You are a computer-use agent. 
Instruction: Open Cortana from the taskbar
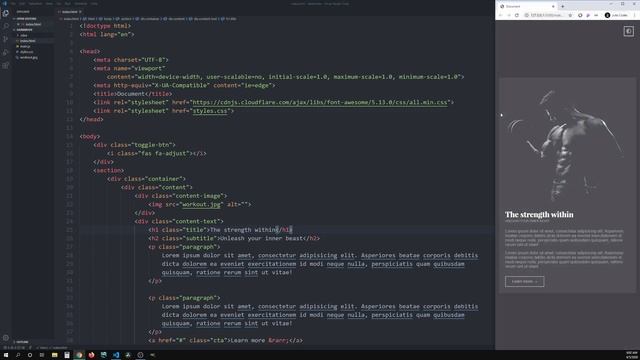30,355
